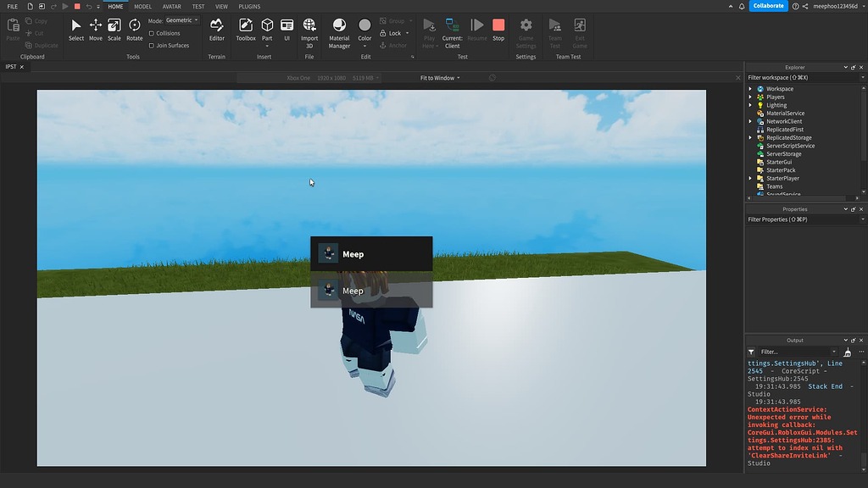Open the Material Manager
Image resolution: width=868 pixels, height=488 pixels.
coord(339,32)
